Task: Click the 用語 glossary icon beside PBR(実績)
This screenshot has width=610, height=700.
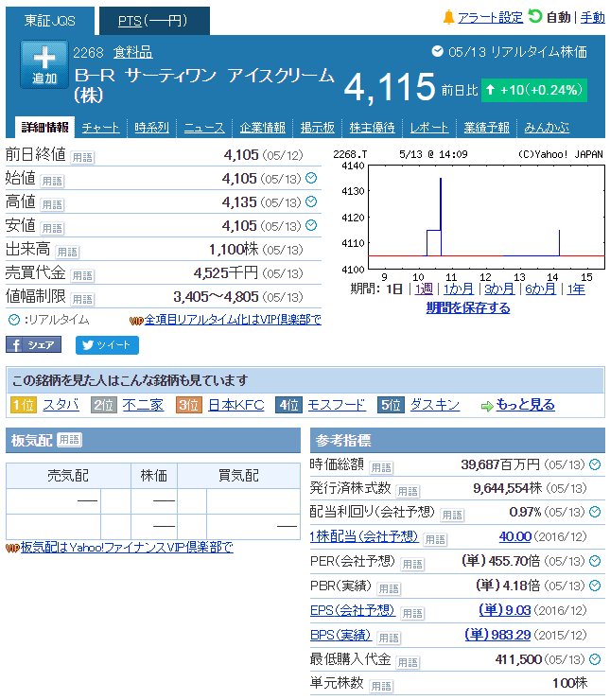Action: (389, 588)
